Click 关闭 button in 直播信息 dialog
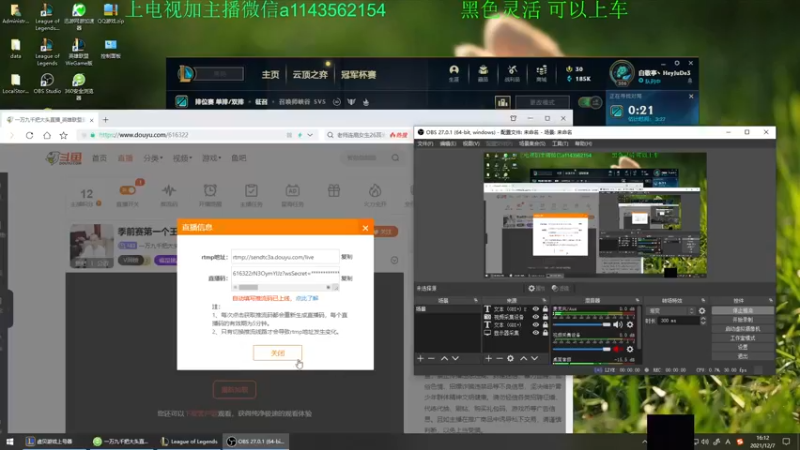 (278, 353)
